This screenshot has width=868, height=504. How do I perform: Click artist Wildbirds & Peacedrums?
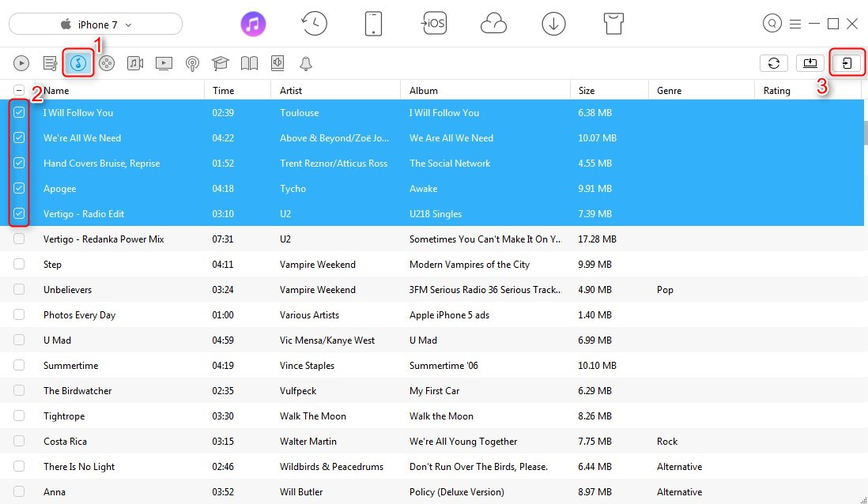click(331, 466)
